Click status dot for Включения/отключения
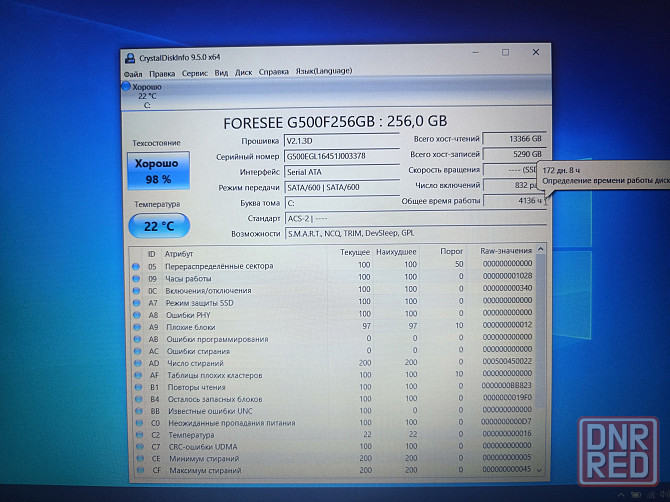This screenshot has width=670, height=502. click(x=136, y=291)
